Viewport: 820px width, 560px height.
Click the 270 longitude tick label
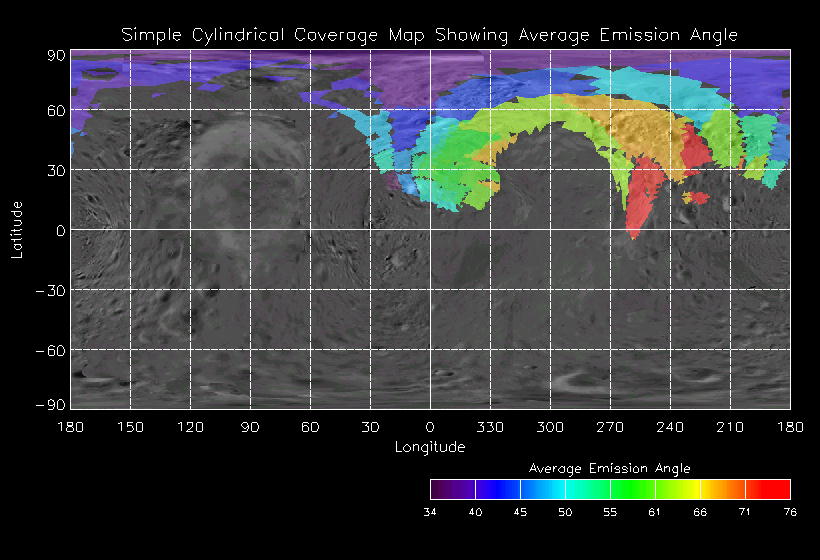(x=610, y=427)
